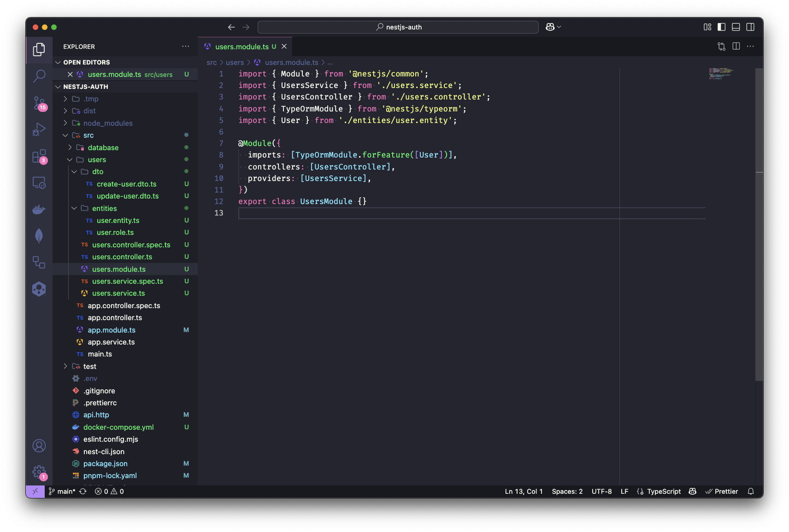This screenshot has height=532, width=789.
Task: Click users.module.ts in the breadcrumb
Action: 291,63
